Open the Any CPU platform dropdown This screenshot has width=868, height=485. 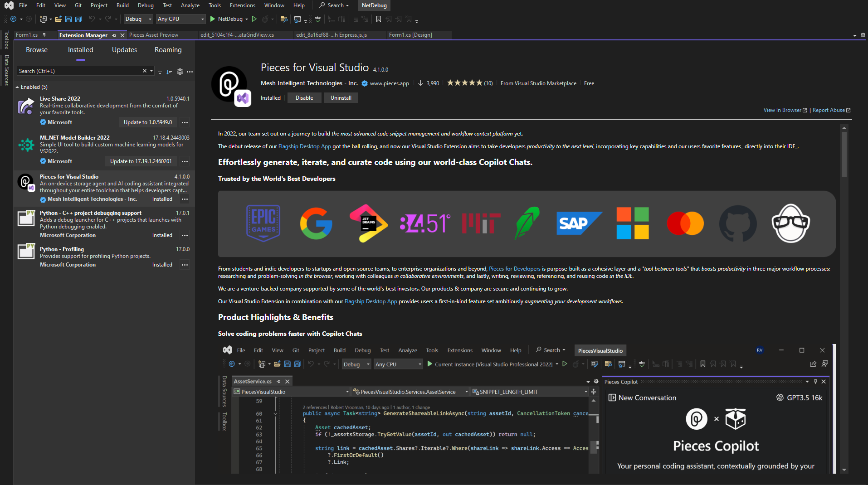pyautogui.click(x=181, y=19)
